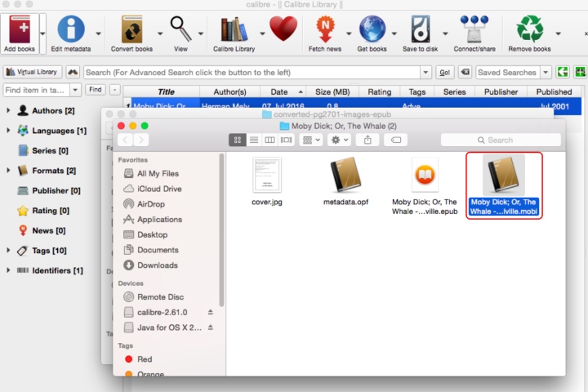Image resolution: width=588 pixels, height=392 pixels.
Task: Switch Finder to list view
Action: click(x=254, y=140)
